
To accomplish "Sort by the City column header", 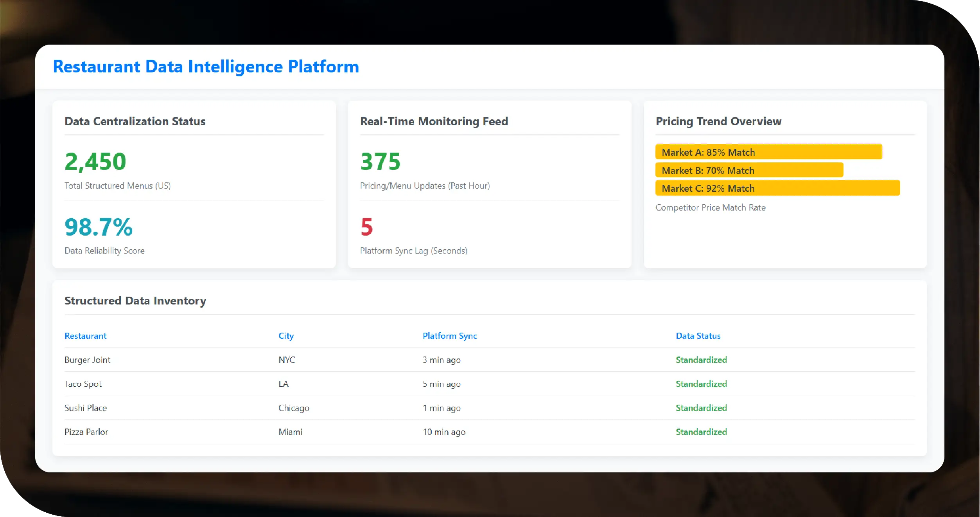I will click(x=286, y=336).
